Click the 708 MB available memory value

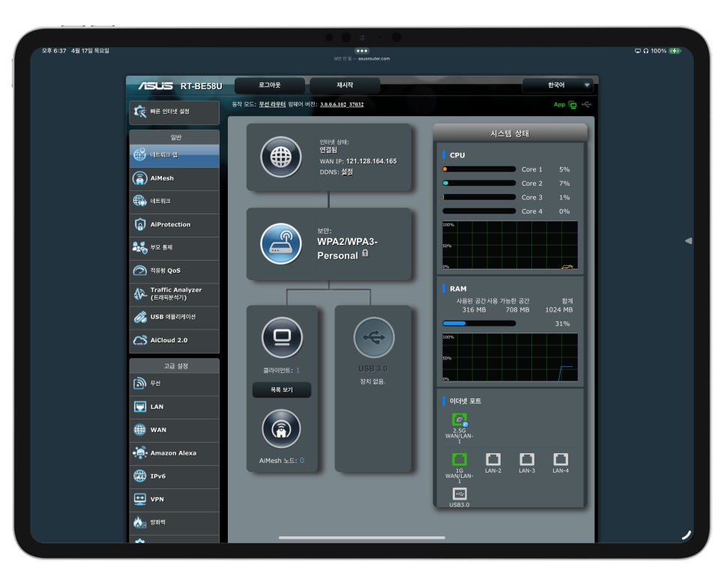[517, 309]
